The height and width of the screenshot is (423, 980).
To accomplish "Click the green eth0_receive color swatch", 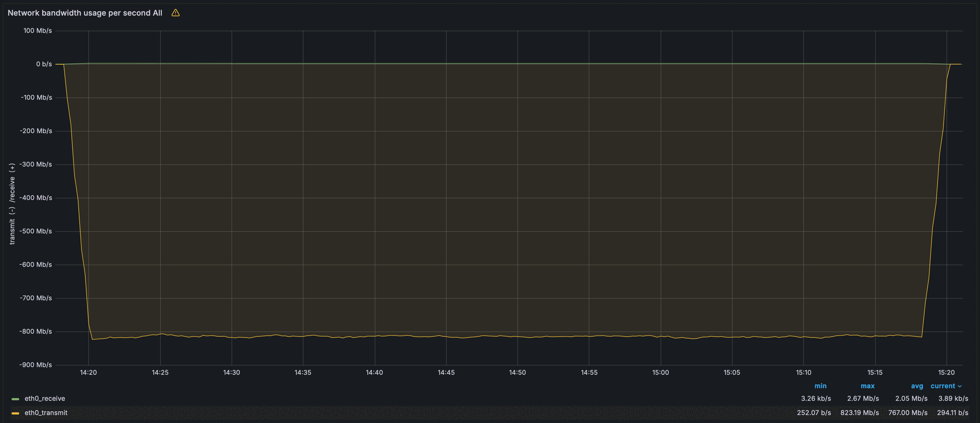I will coord(15,399).
